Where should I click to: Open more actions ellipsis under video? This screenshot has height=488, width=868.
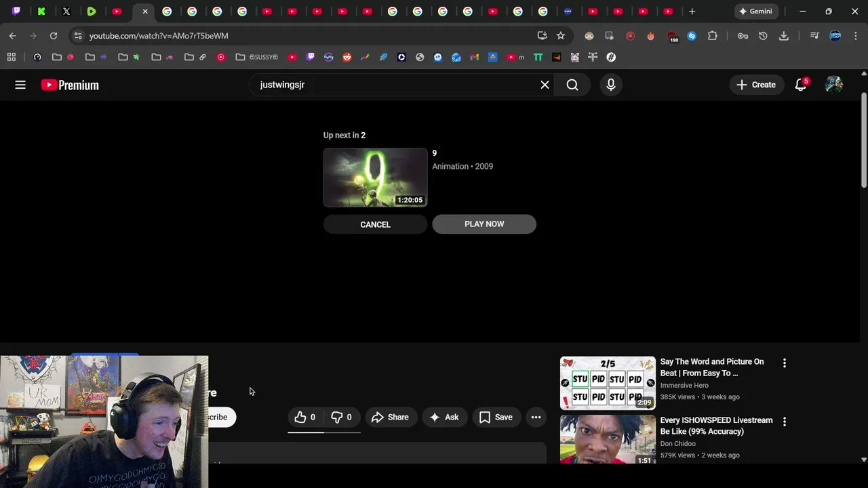pyautogui.click(x=536, y=418)
